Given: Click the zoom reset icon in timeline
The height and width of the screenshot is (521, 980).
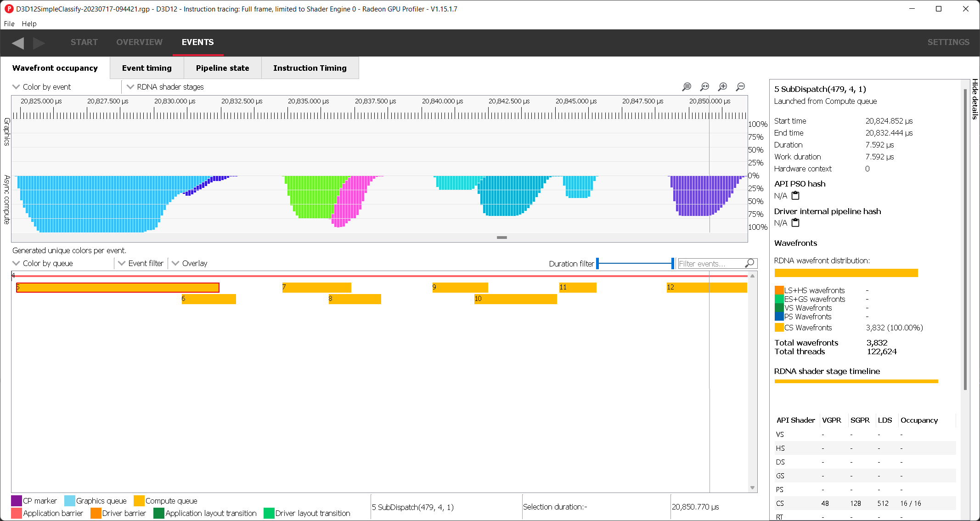Looking at the screenshot, I should pyautogui.click(x=705, y=87).
